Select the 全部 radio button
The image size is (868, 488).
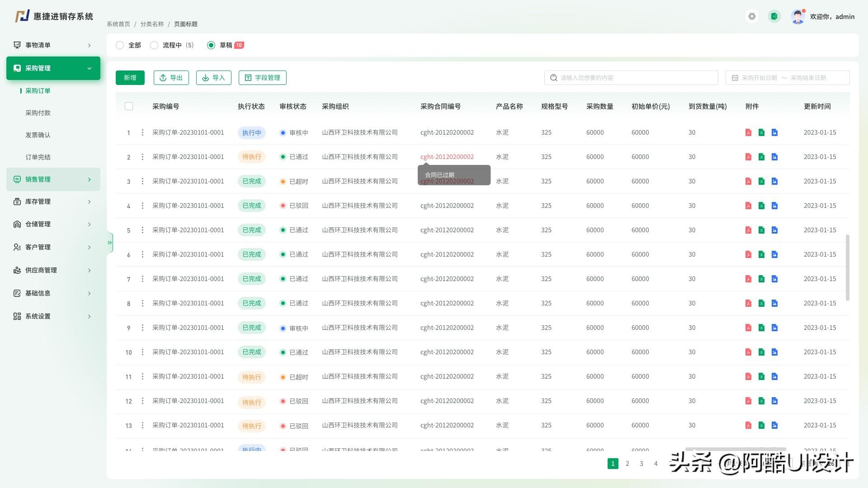120,45
